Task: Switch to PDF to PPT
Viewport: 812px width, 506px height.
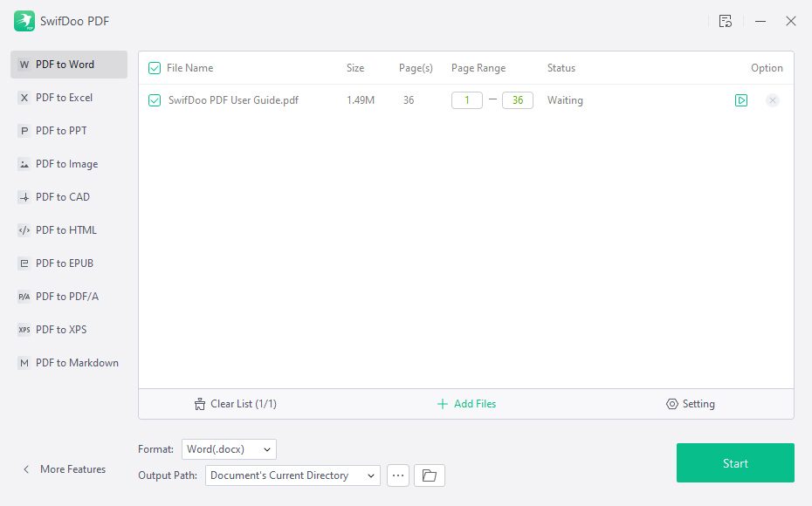Action: [69, 131]
